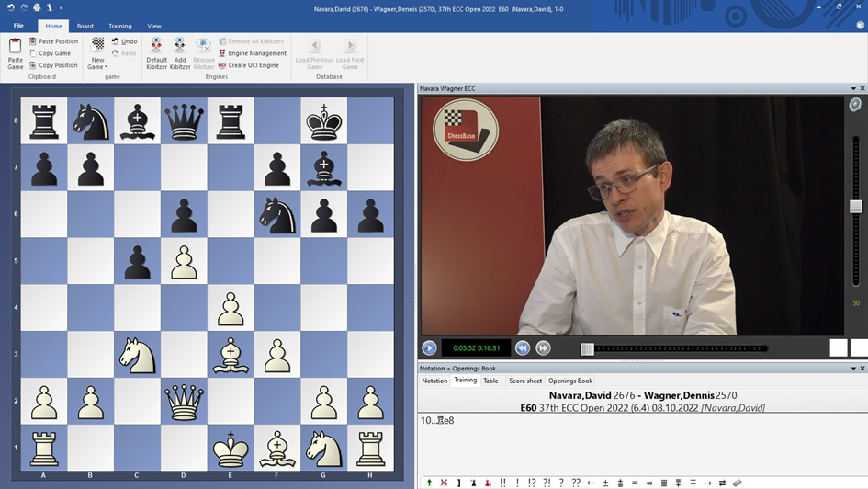
Task: Click the Default Kibitzer icon
Action: coord(156,53)
